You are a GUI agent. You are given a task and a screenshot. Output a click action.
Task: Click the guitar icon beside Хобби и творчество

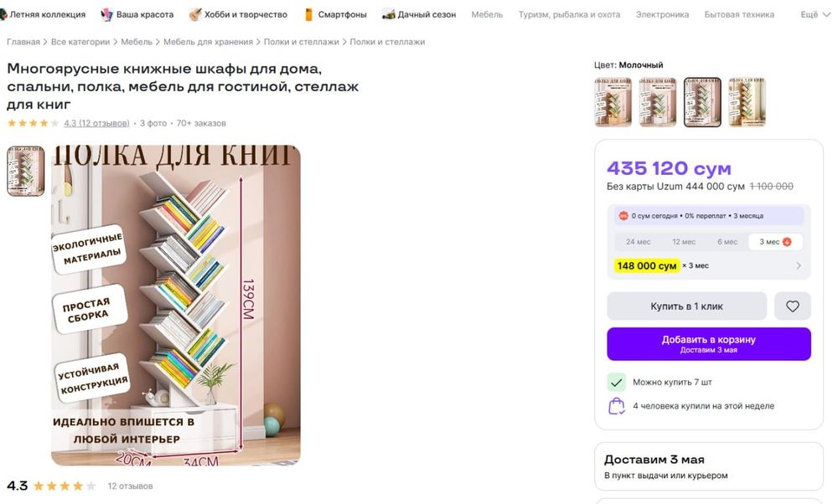(195, 14)
